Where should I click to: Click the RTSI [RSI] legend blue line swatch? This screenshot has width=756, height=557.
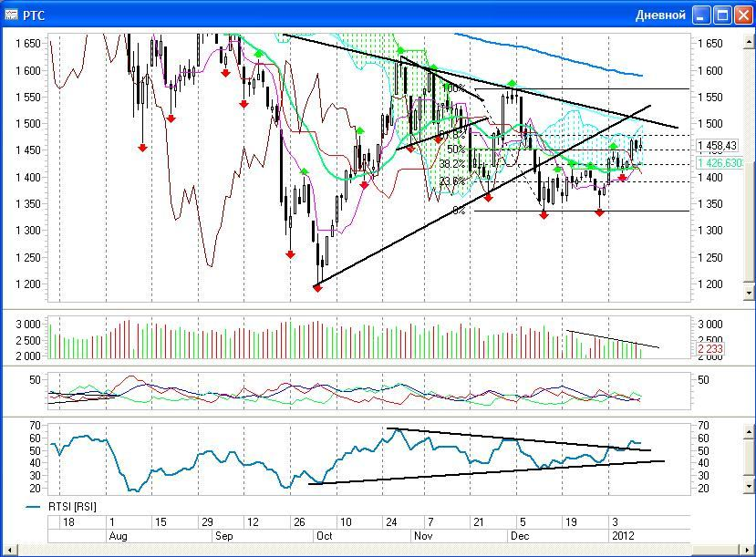33,507
